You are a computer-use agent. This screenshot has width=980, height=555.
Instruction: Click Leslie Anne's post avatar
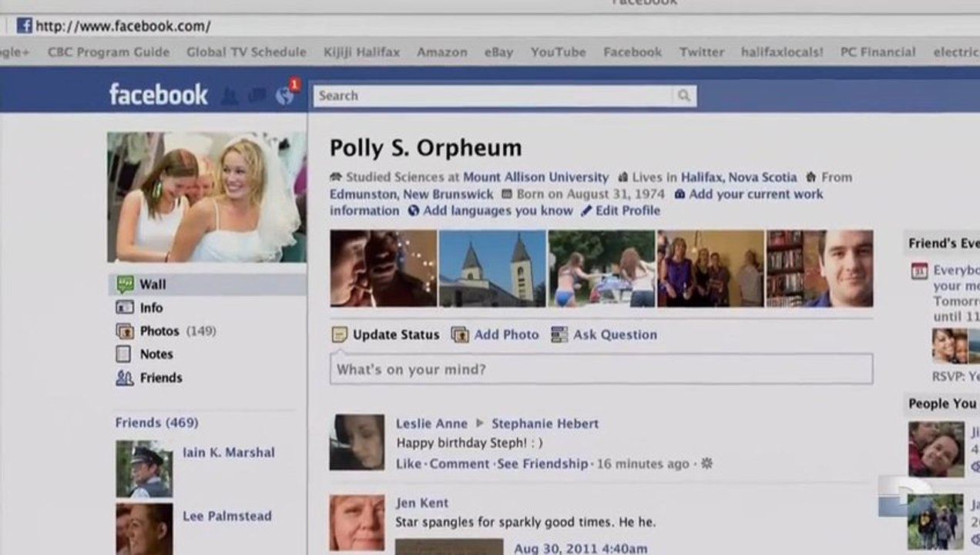[357, 442]
